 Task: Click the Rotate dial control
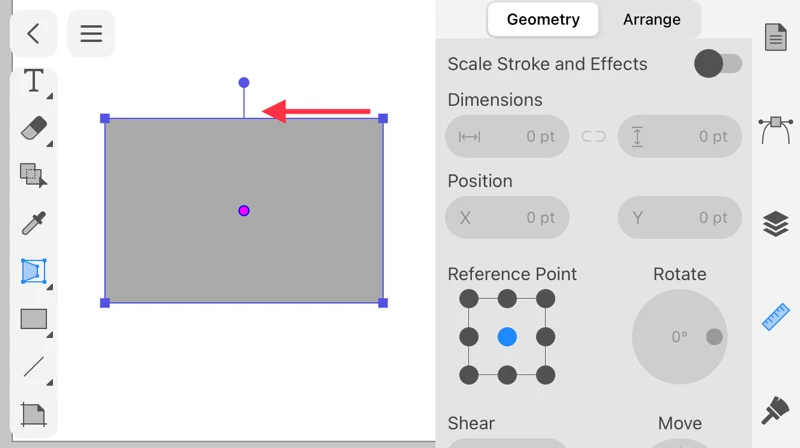[x=680, y=337]
